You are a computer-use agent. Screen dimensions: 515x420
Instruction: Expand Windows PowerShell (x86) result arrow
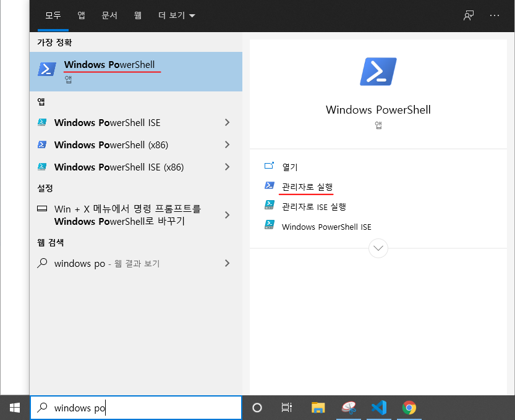[x=228, y=145]
